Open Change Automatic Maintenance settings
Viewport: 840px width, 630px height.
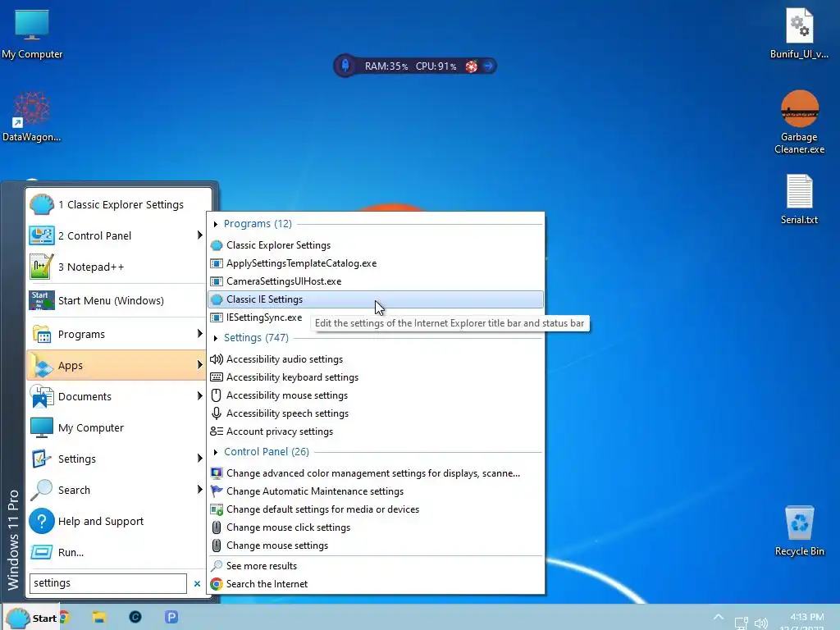coord(376,491)
